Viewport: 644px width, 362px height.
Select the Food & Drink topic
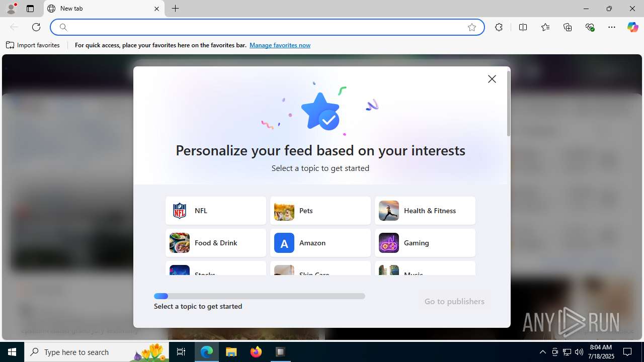[x=216, y=243]
